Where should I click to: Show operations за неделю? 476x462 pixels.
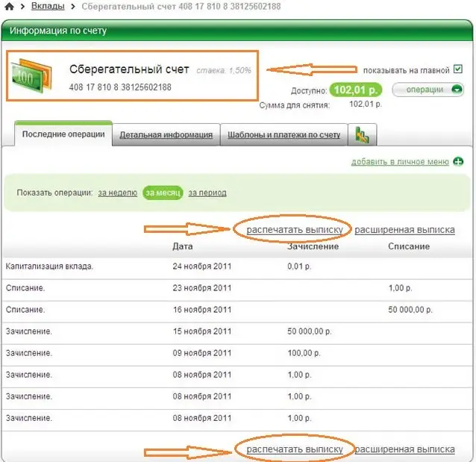tap(117, 193)
